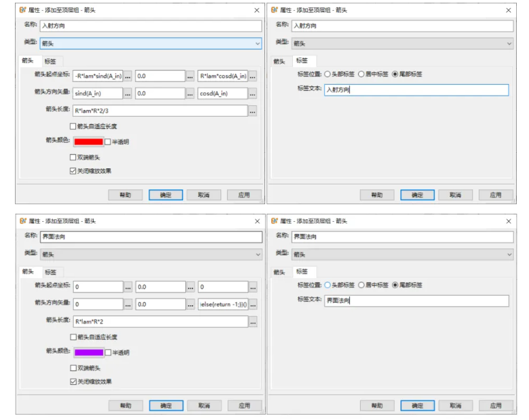Click the ... button beside R*lam*cosd(A_in) field

point(253,76)
